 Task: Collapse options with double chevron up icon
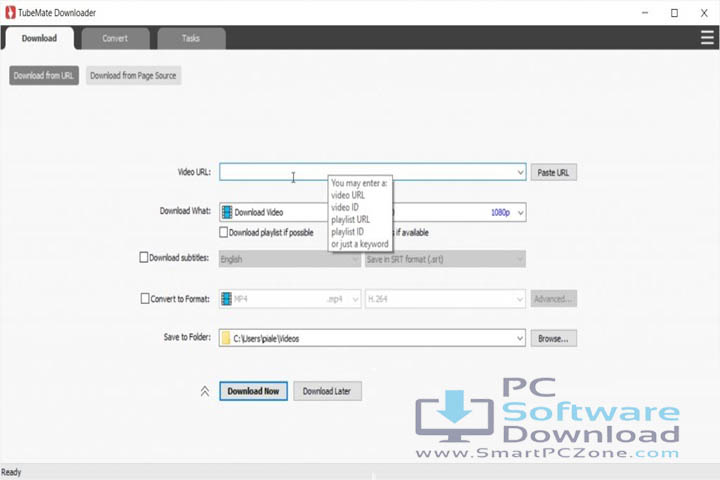coord(205,391)
